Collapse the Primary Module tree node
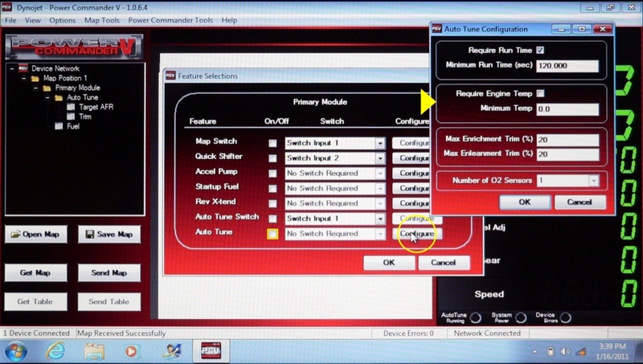The width and height of the screenshot is (643, 364). click(36, 88)
